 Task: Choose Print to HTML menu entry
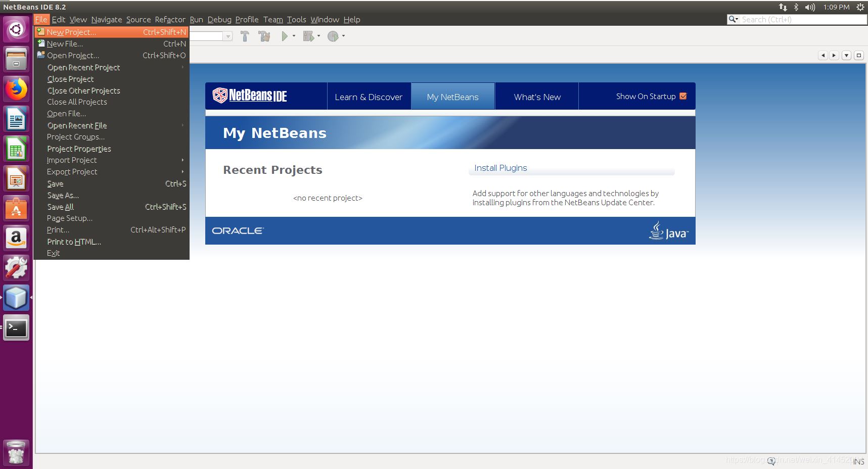112,242
